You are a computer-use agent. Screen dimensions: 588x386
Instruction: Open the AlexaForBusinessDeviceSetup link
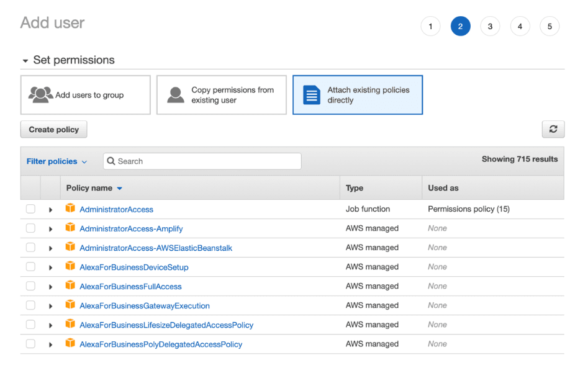click(x=134, y=267)
